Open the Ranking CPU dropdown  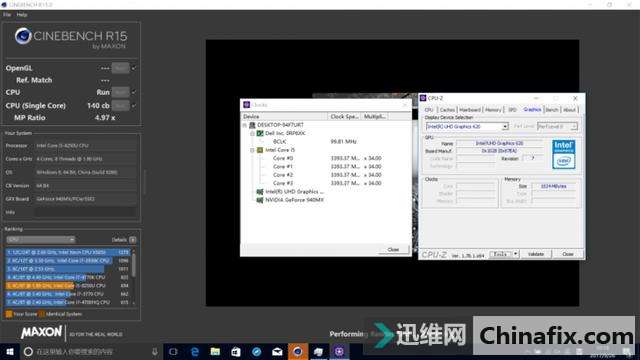pos(41,240)
